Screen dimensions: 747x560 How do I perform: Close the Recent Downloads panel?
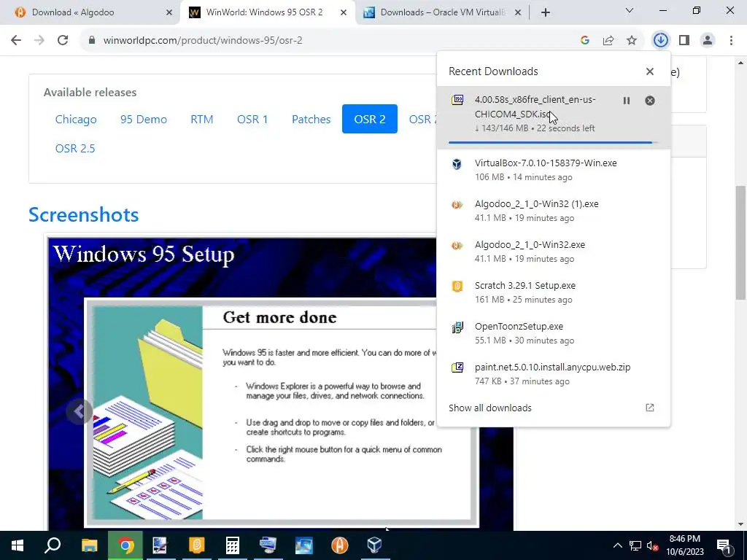650,71
